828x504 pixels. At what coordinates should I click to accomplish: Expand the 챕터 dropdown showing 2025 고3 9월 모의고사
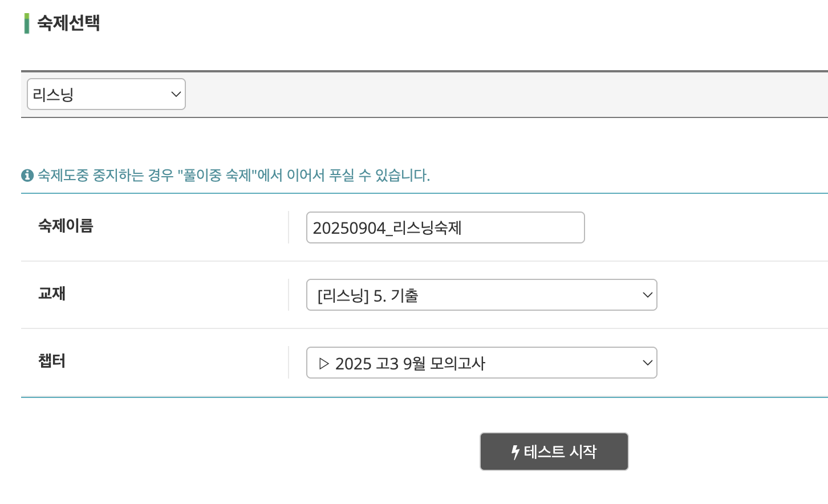coord(482,363)
